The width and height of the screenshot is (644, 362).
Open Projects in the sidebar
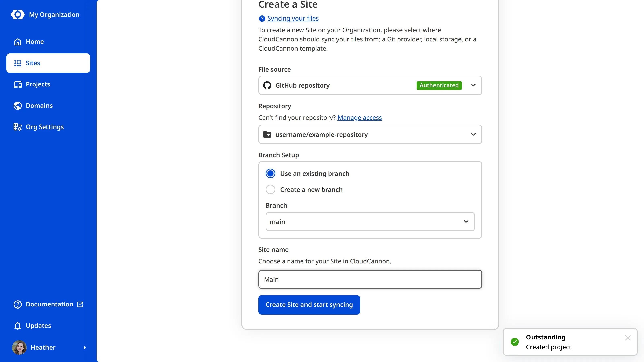[x=48, y=84]
